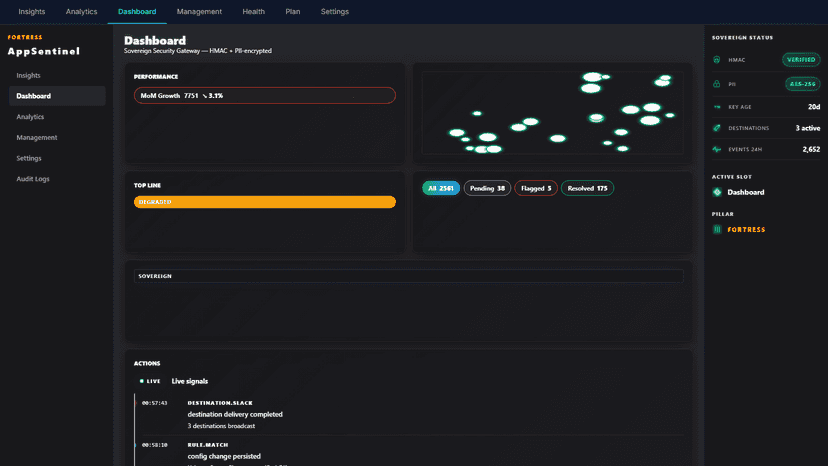Click the Events 24H value 2,652
The image size is (828, 466).
811,150
